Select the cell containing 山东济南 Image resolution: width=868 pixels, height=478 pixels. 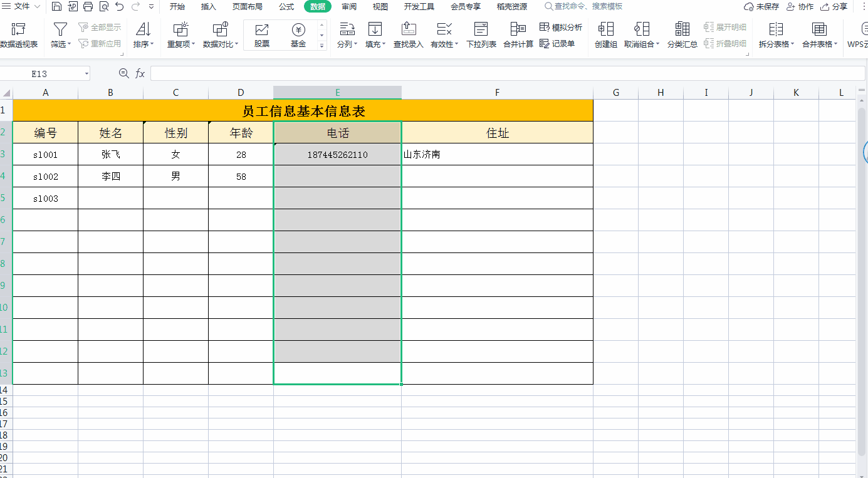[x=497, y=154]
